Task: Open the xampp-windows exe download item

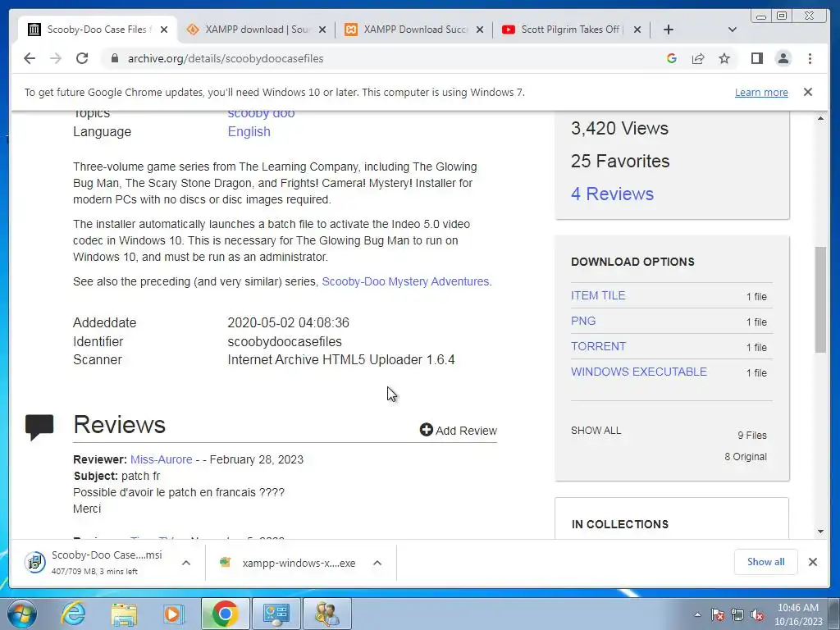Action: pos(290,563)
